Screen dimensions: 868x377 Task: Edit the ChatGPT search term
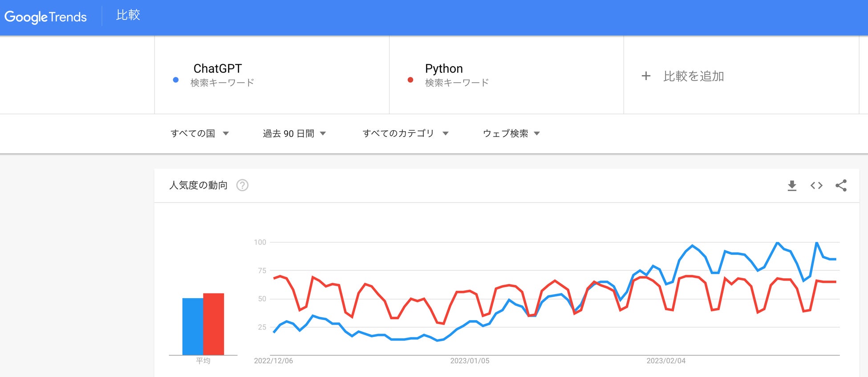click(x=218, y=68)
